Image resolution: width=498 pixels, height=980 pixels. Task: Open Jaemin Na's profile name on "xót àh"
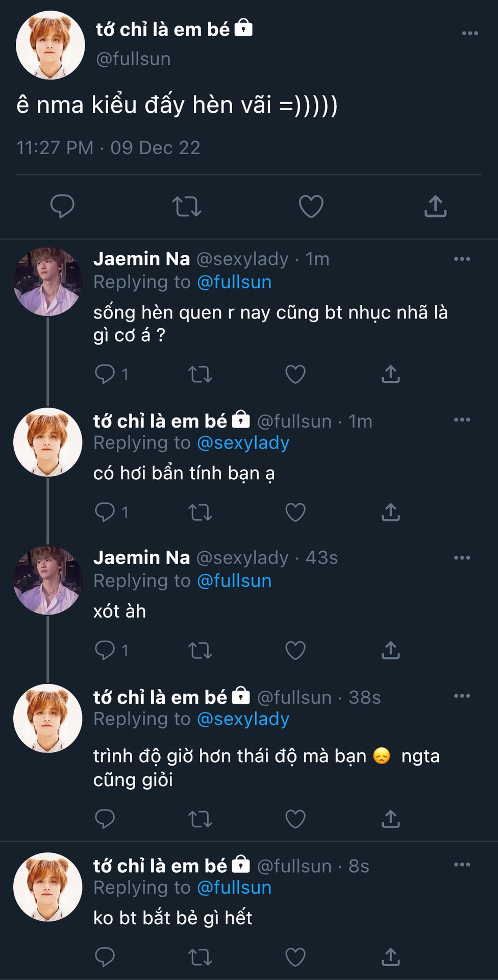(141, 558)
